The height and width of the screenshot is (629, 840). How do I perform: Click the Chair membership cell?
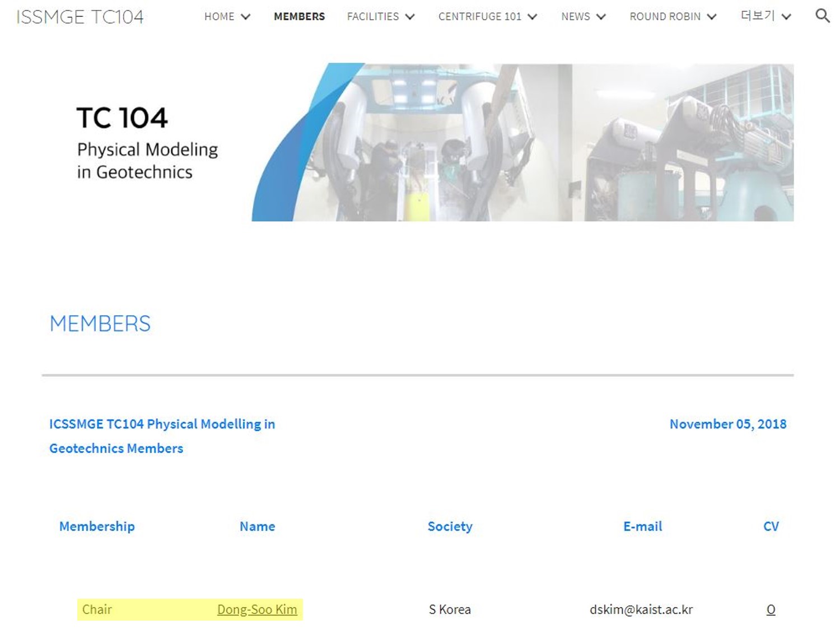[x=97, y=609]
